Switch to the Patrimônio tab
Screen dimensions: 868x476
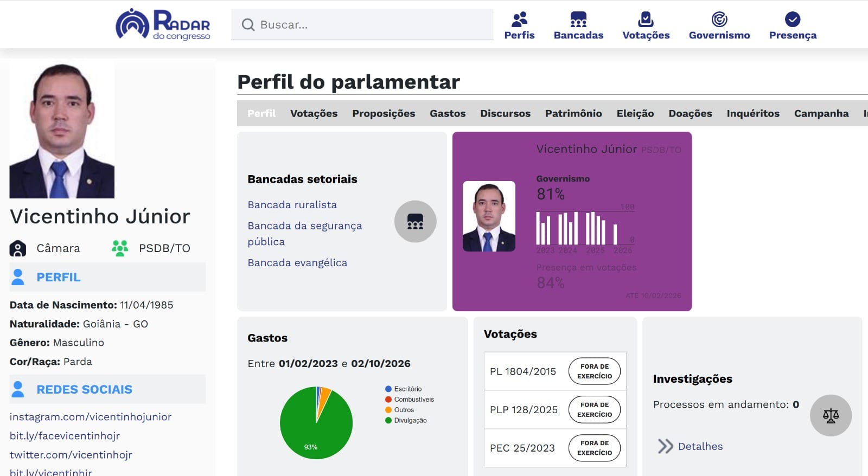[x=573, y=113]
